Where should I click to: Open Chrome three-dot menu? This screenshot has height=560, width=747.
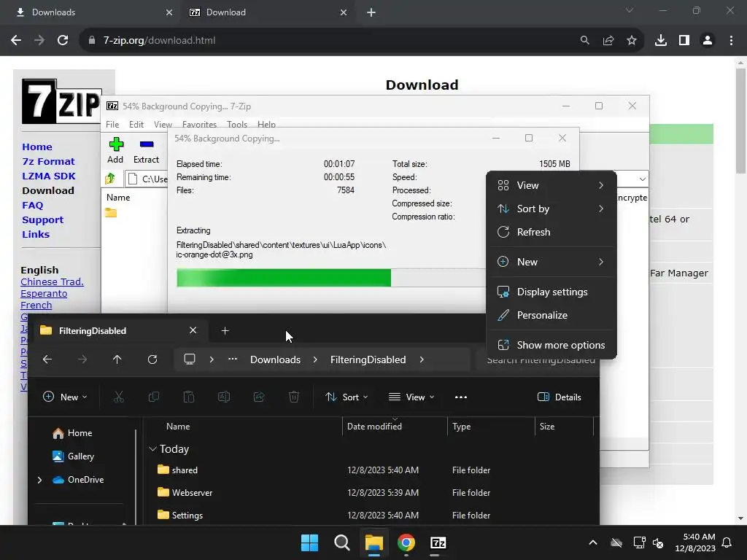tap(731, 41)
